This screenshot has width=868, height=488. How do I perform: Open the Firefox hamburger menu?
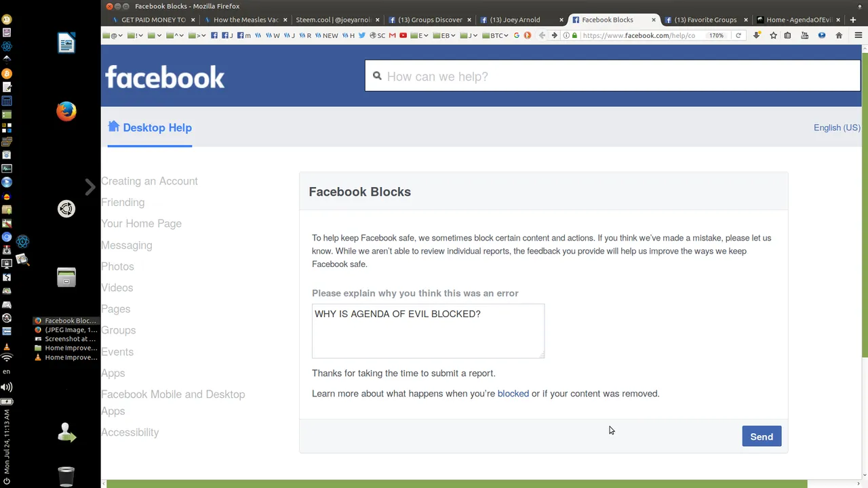[x=858, y=35]
